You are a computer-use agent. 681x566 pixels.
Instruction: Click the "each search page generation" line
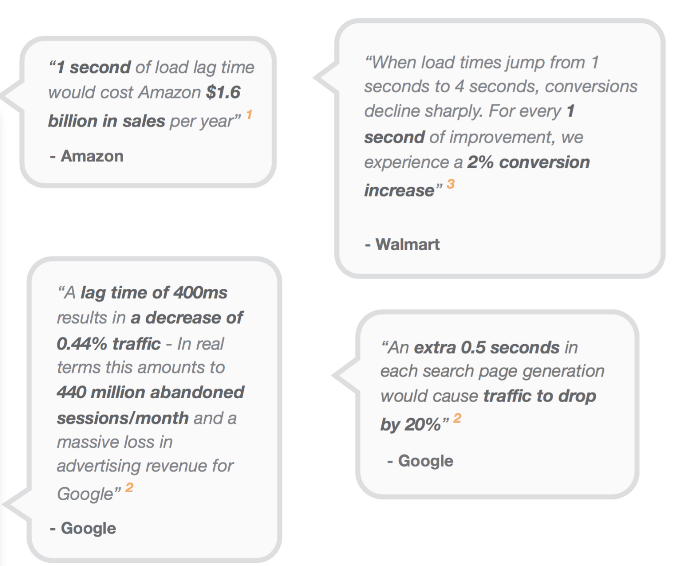(493, 371)
